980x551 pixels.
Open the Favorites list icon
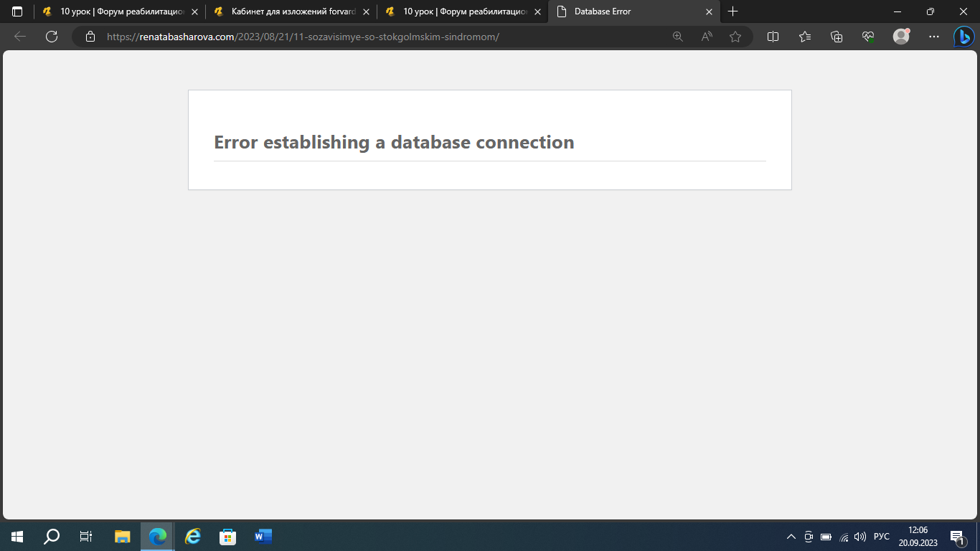[x=804, y=37]
